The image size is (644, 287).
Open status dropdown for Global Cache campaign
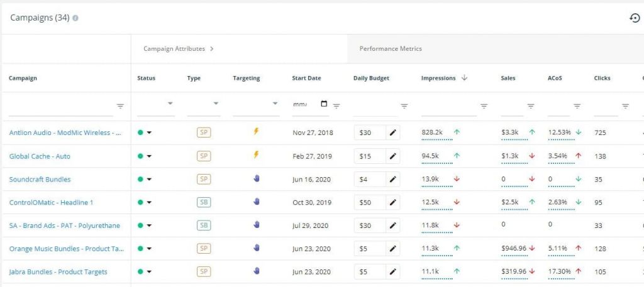pos(149,156)
